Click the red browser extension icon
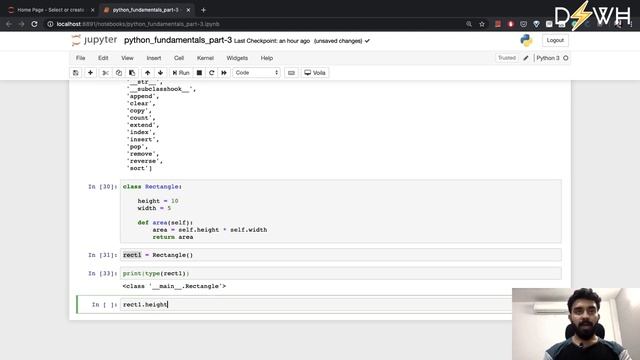This screenshot has width=640, height=360. (511, 24)
